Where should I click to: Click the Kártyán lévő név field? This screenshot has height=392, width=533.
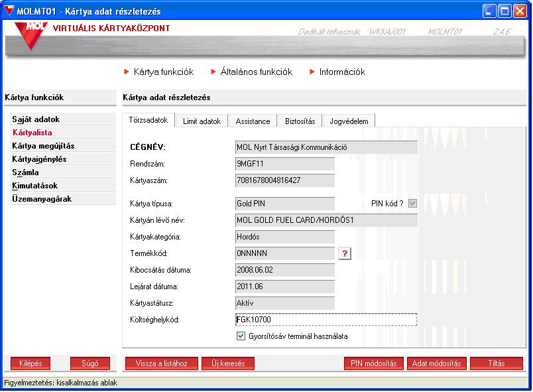tap(326, 220)
